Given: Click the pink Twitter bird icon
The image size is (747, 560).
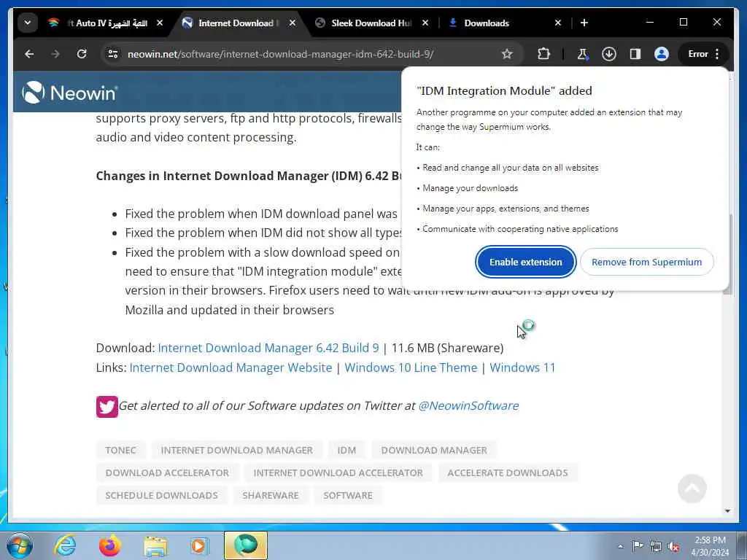Looking at the screenshot, I should click(x=107, y=407).
